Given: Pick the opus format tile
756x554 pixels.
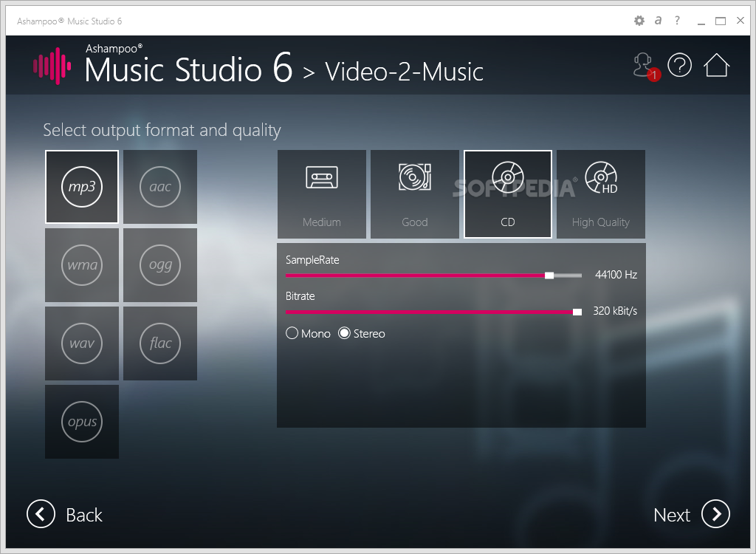Looking at the screenshot, I should pyautogui.click(x=82, y=421).
